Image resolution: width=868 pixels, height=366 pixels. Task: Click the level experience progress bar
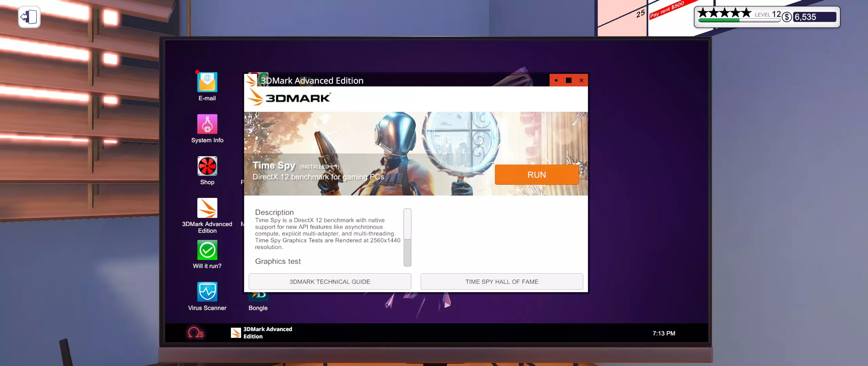[x=739, y=21]
